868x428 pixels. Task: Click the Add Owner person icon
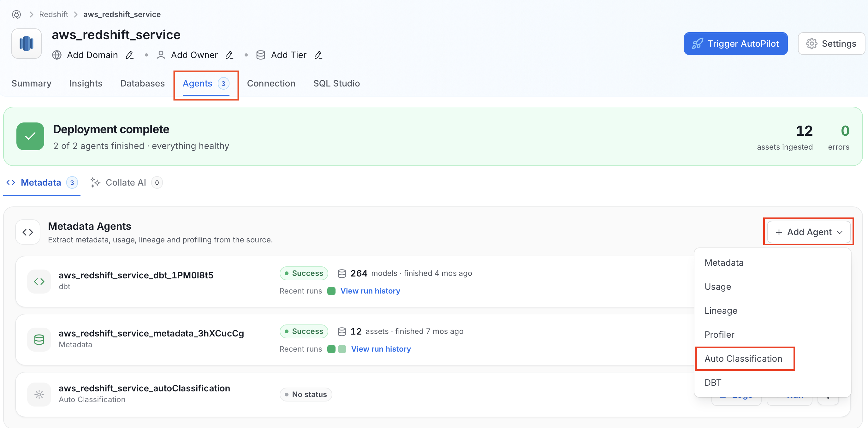pos(161,55)
